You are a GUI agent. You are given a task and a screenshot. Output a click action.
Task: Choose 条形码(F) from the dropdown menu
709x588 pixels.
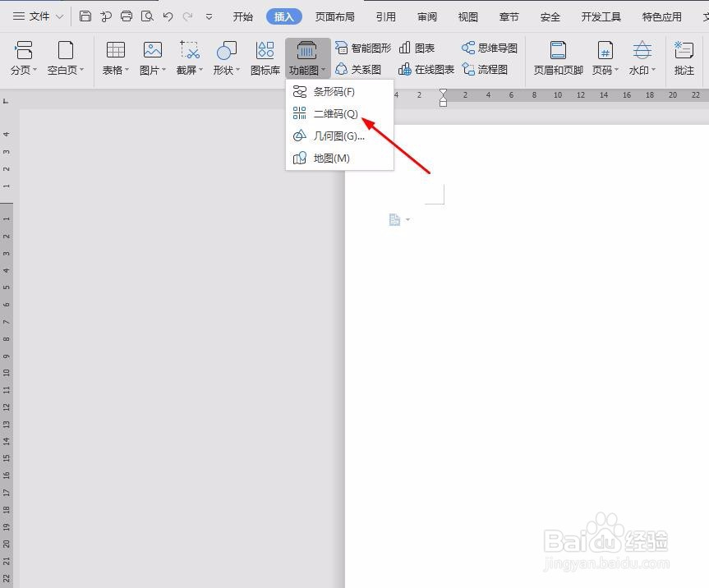pyautogui.click(x=339, y=92)
